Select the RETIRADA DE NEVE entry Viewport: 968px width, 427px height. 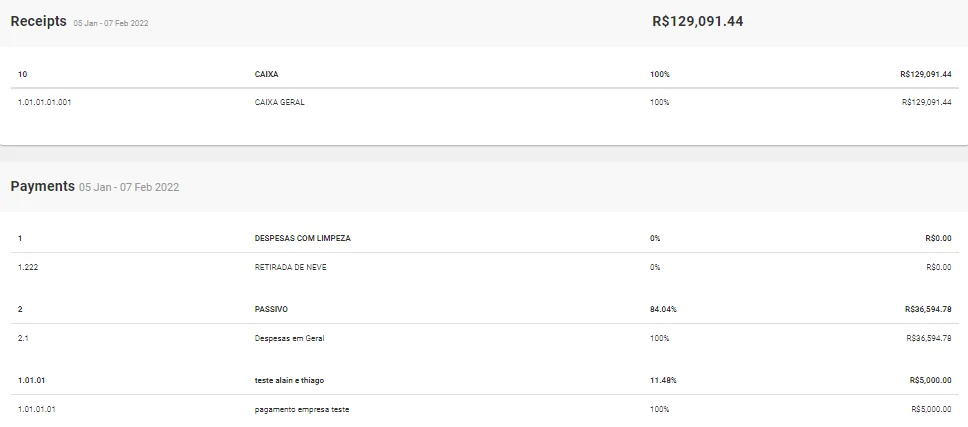[x=290, y=267]
